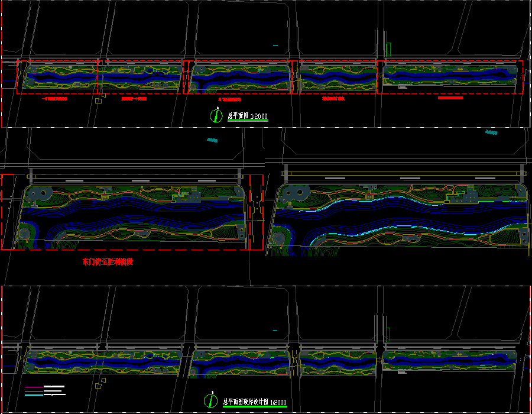The width and height of the screenshot is (532, 414).
Task: Select the leftmost red section label in top plan
Action: (54, 99)
